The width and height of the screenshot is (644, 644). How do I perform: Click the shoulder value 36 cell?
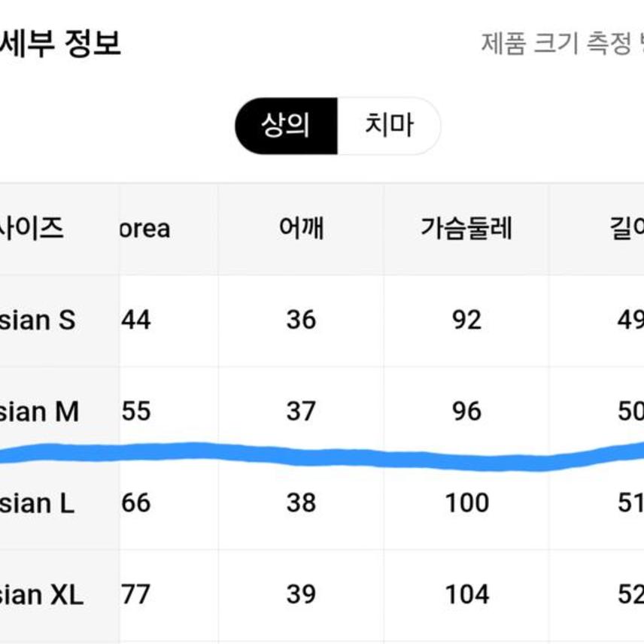(x=301, y=320)
